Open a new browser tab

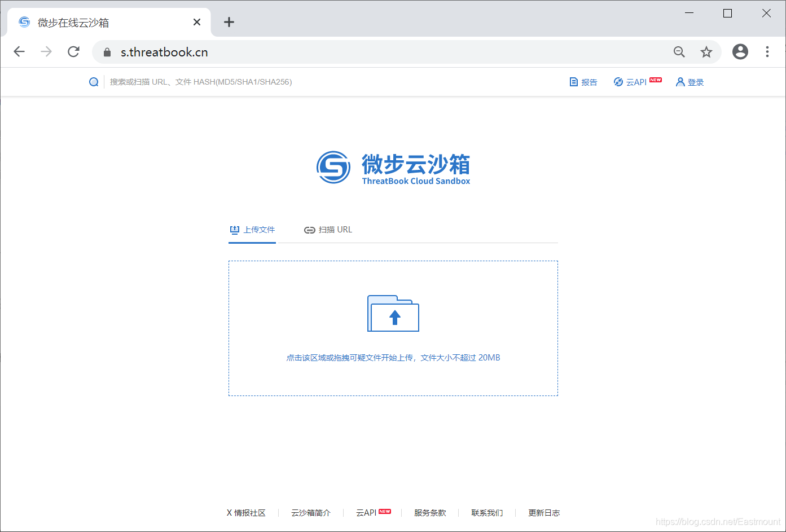(229, 21)
